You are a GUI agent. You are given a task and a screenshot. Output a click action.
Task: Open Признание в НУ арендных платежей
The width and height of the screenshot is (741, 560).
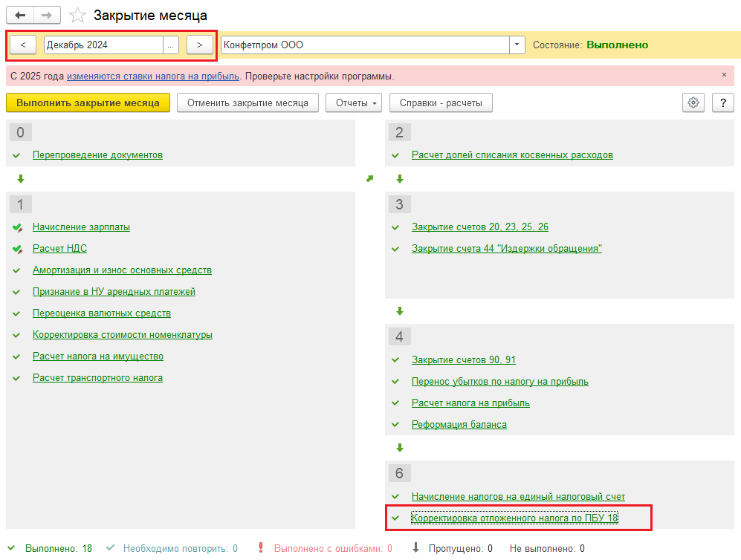click(114, 291)
